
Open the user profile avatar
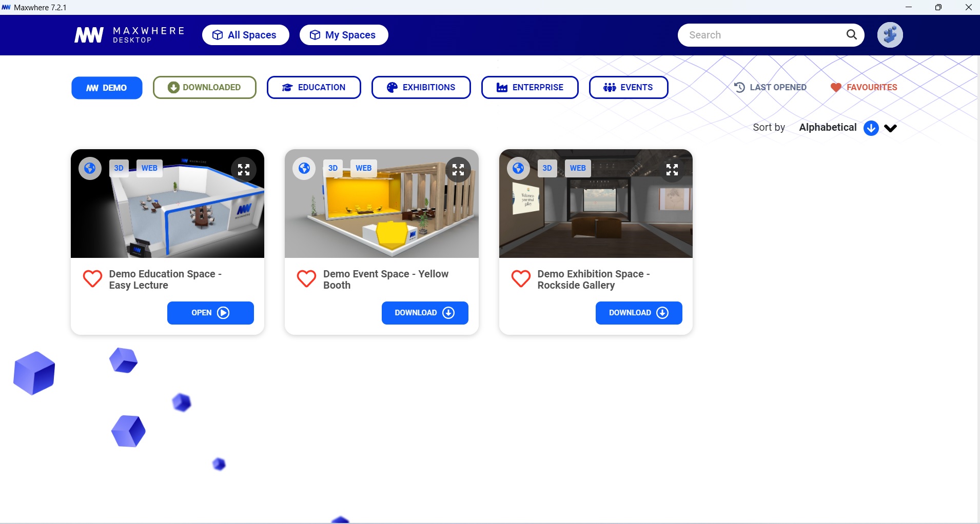890,35
